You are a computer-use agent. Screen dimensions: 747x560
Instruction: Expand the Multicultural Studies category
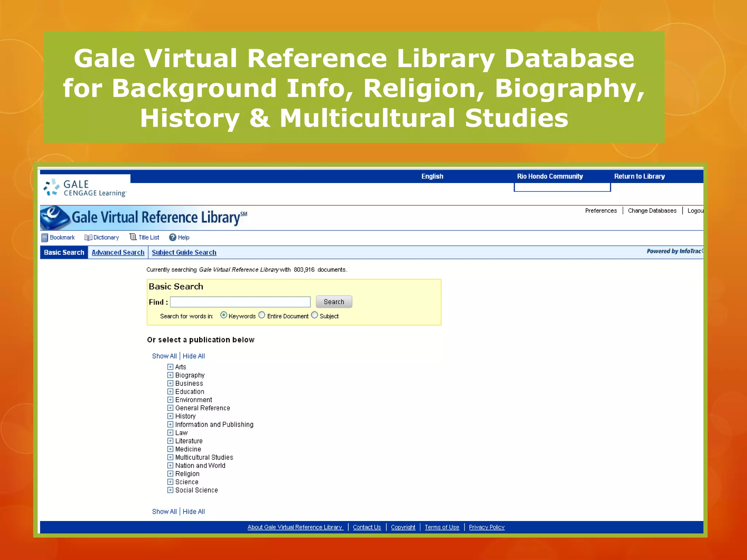point(170,457)
